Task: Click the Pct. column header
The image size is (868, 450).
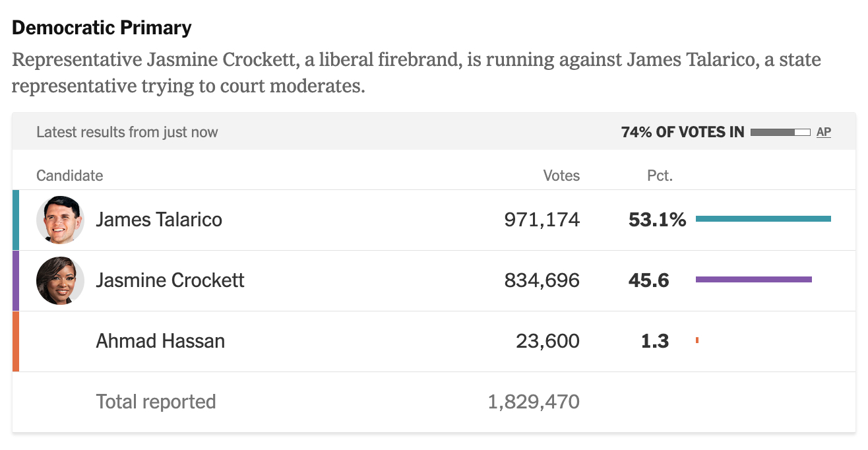Action: tap(660, 176)
